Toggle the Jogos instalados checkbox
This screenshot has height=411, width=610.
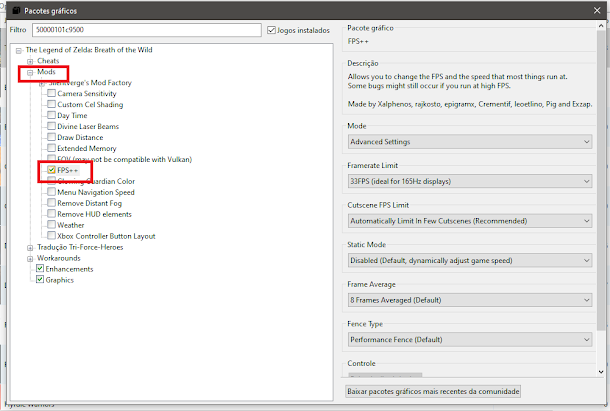tap(272, 30)
